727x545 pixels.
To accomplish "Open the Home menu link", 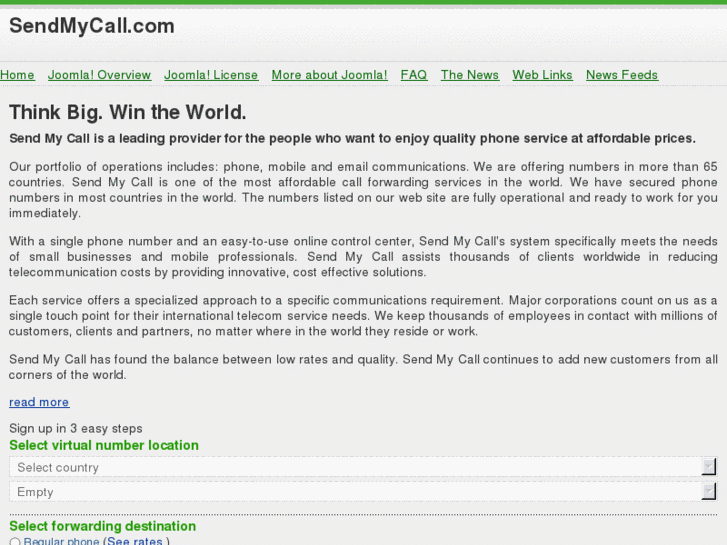I will 17,75.
